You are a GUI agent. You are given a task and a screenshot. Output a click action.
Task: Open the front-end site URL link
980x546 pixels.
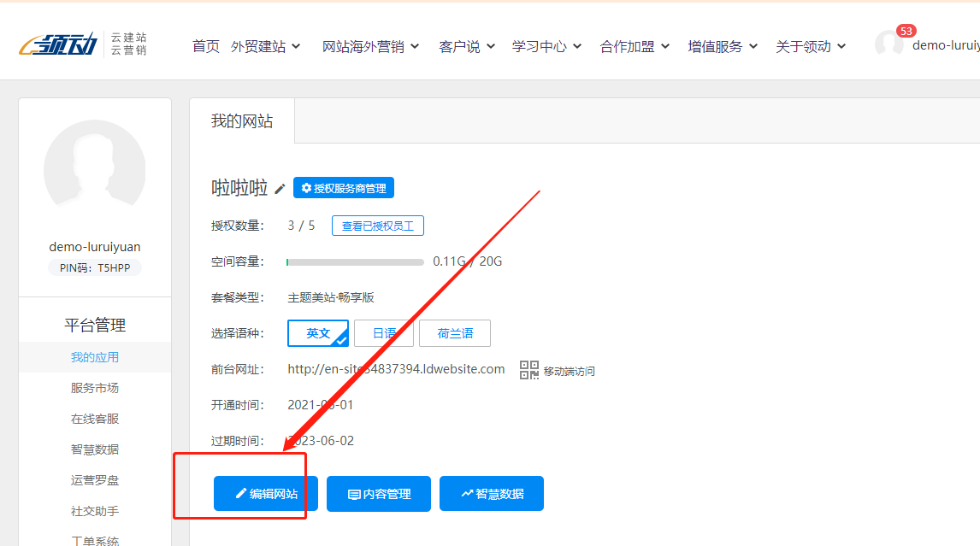click(x=396, y=369)
